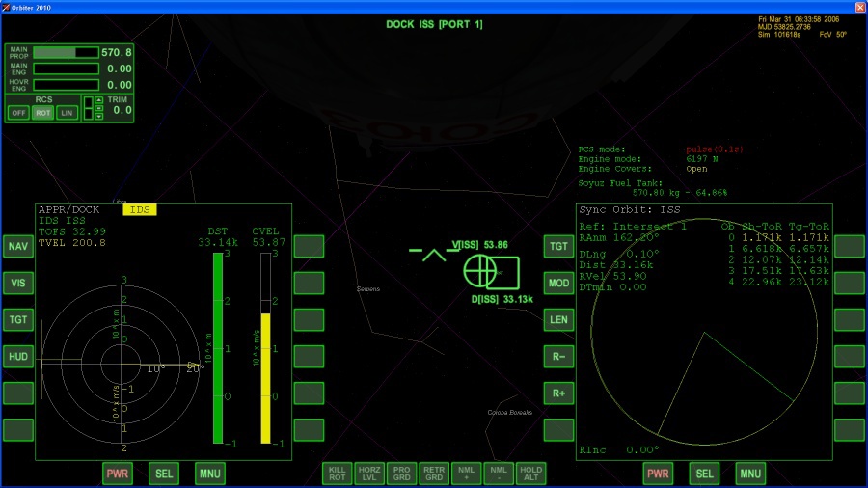
Task: Click Soyuz Fuel Tank label
Action: (620, 182)
